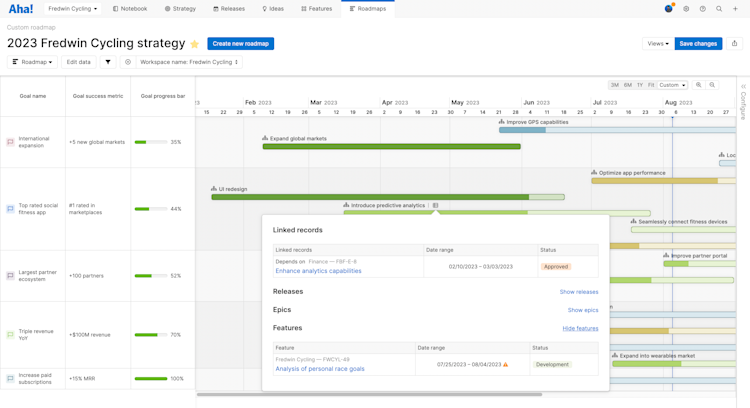Click the horizontal scrollbar below the roadmap
Viewport: 750px width, 408px height.
click(369, 395)
